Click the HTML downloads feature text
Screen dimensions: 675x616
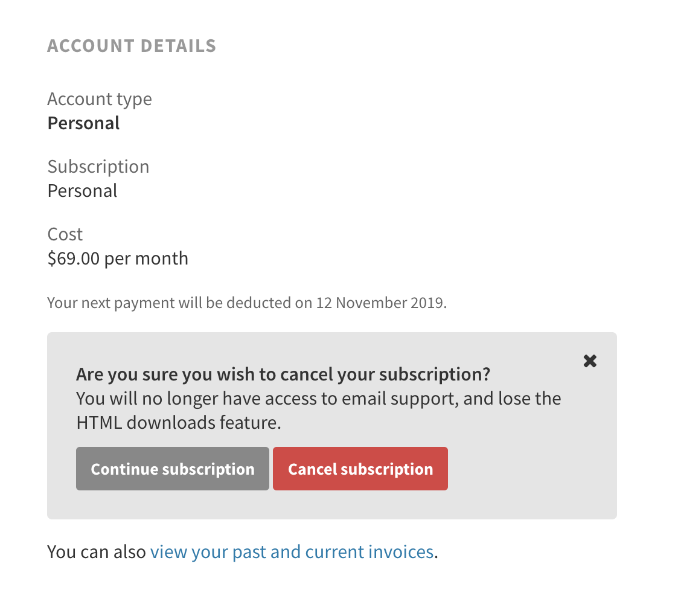[x=178, y=423]
